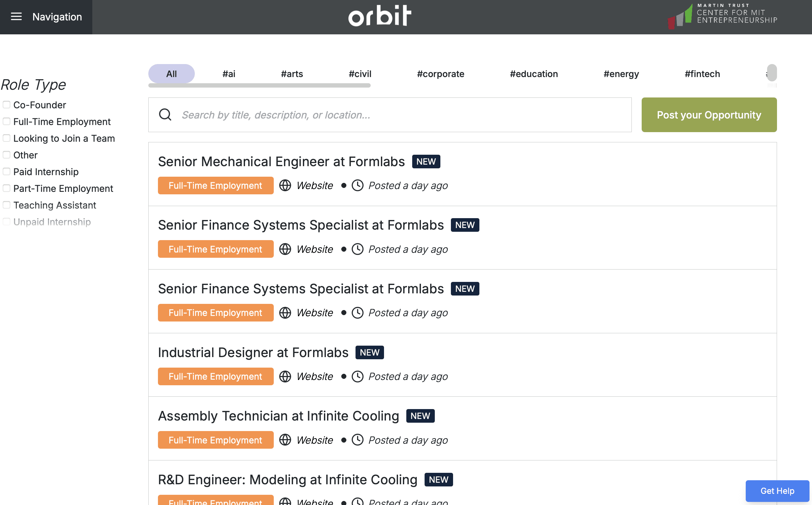
Task: Click globe icon for Senior Mechanical Engineer
Action: [285, 185]
